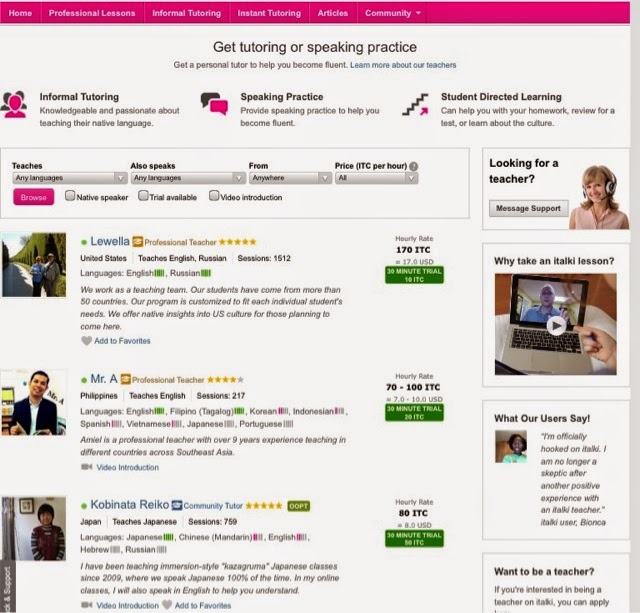Play the italki lesson video

pos(556,325)
